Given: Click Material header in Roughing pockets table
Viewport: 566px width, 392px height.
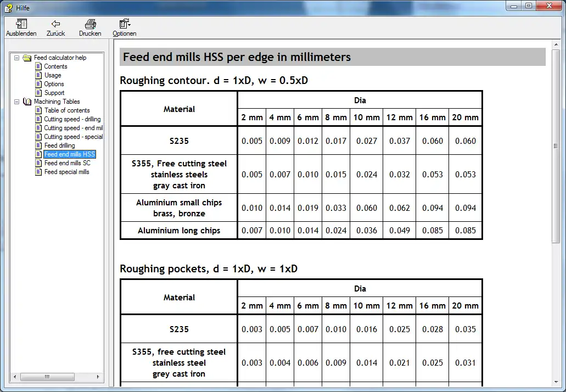Looking at the screenshot, I should click(179, 298).
